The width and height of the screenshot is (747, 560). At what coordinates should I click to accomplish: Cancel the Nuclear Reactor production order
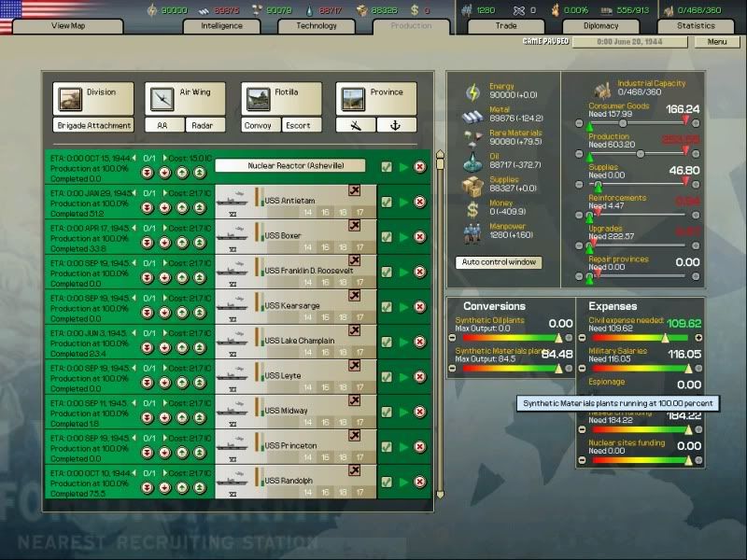pyautogui.click(x=419, y=166)
